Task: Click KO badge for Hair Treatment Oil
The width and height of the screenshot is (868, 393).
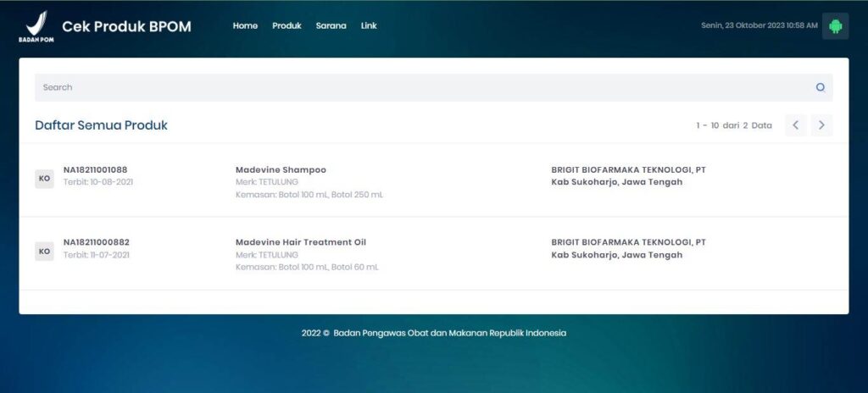Action: (x=44, y=252)
